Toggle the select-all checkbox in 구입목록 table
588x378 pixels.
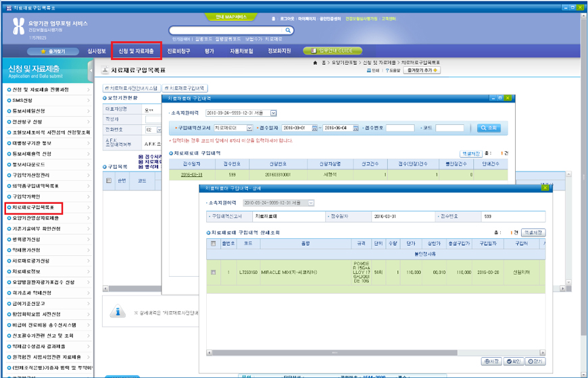click(x=109, y=181)
